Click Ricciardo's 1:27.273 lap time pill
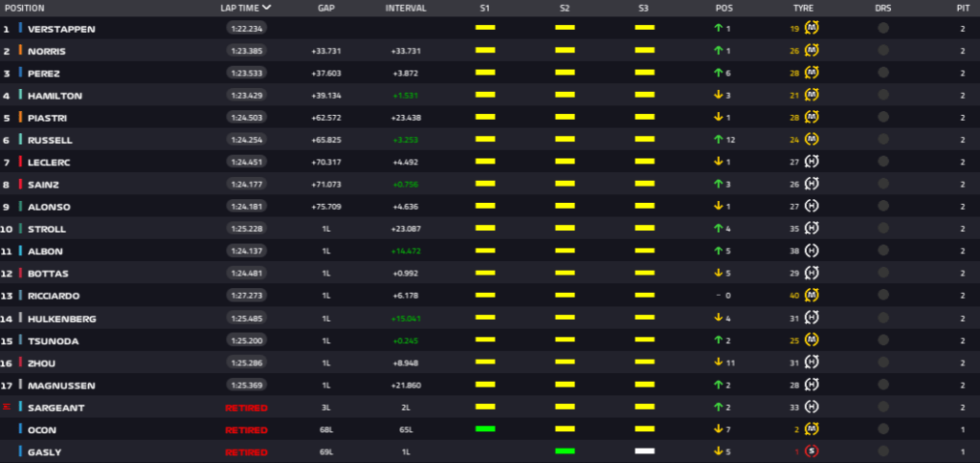The height and width of the screenshot is (463, 980). click(x=246, y=296)
